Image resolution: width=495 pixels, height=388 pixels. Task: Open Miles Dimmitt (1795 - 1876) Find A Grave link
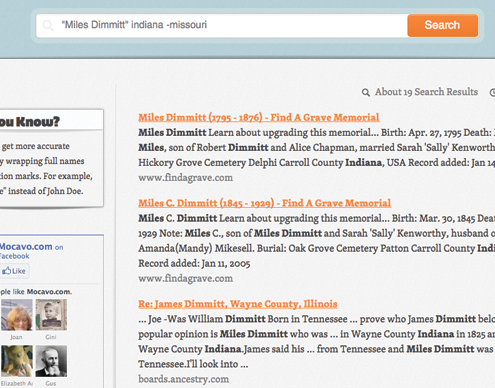(259, 117)
